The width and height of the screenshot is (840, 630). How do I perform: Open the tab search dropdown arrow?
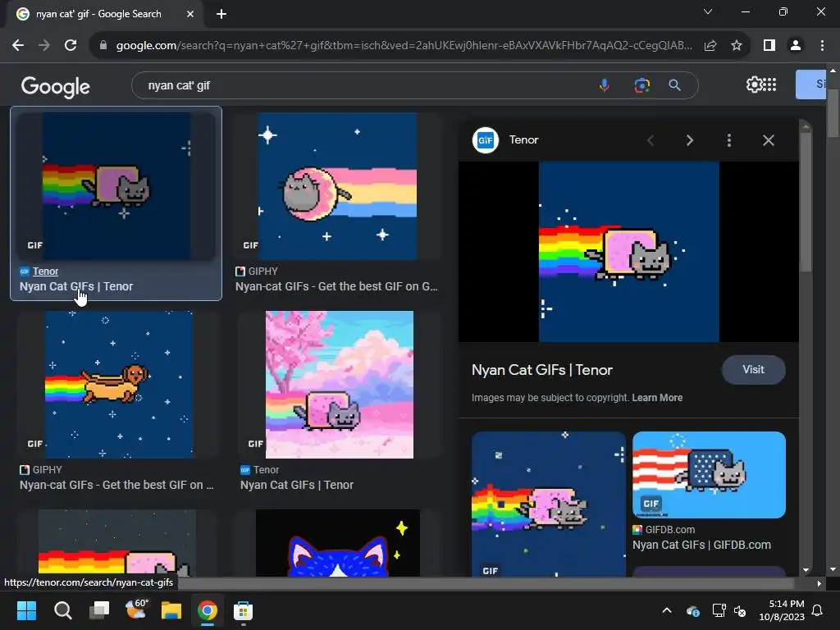[x=708, y=11]
